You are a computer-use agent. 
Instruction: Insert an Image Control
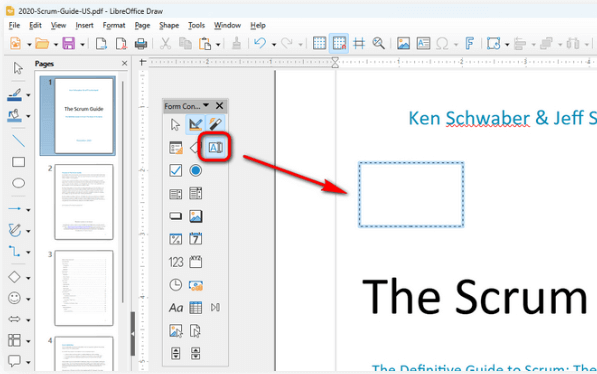click(x=176, y=331)
